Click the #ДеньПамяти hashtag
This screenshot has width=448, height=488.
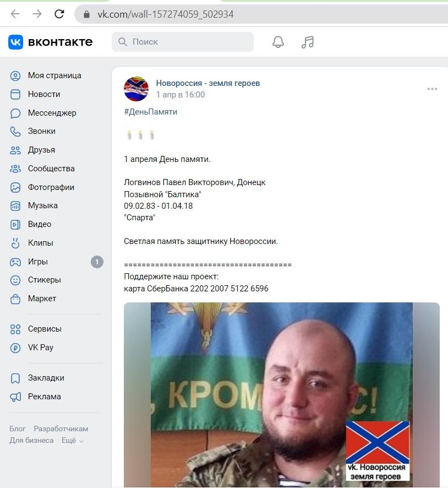(x=150, y=112)
